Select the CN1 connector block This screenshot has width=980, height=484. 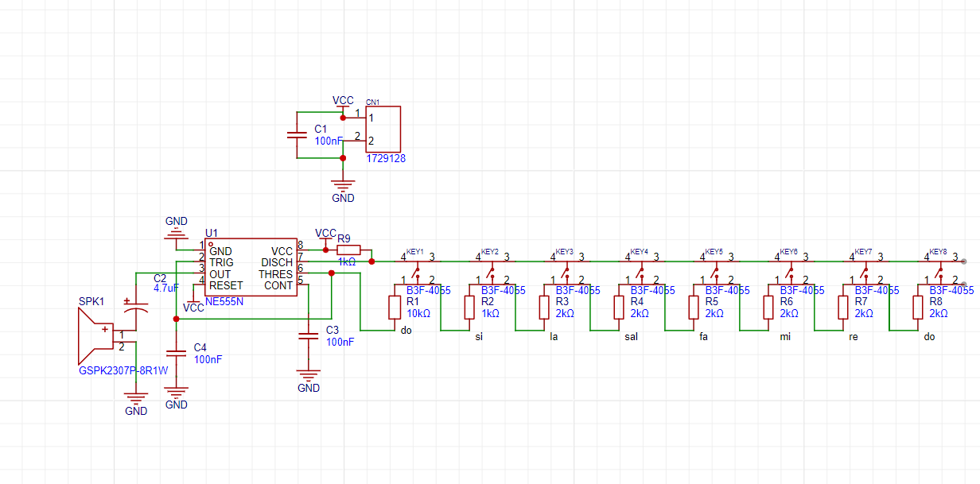(x=383, y=129)
